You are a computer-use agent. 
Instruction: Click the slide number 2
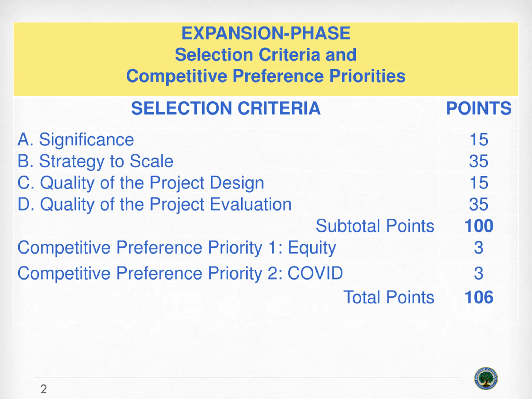pyautogui.click(x=43, y=389)
